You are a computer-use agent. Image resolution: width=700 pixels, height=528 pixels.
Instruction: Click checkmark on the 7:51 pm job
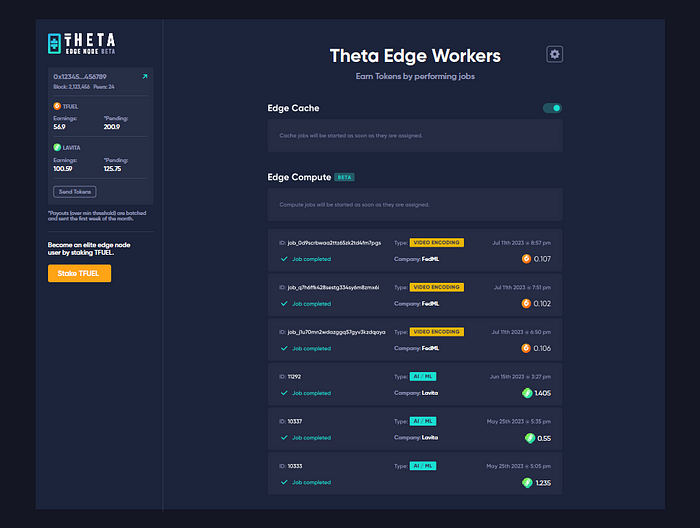284,303
